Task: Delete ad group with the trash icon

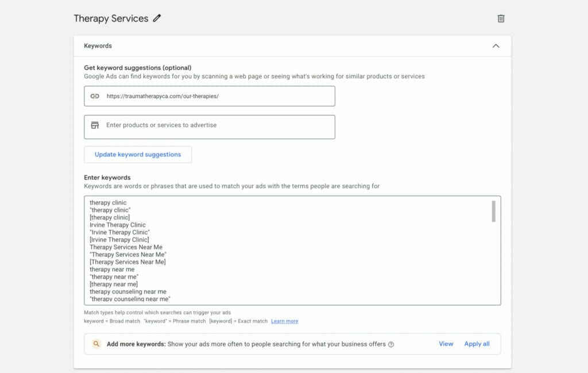Action: tap(501, 18)
